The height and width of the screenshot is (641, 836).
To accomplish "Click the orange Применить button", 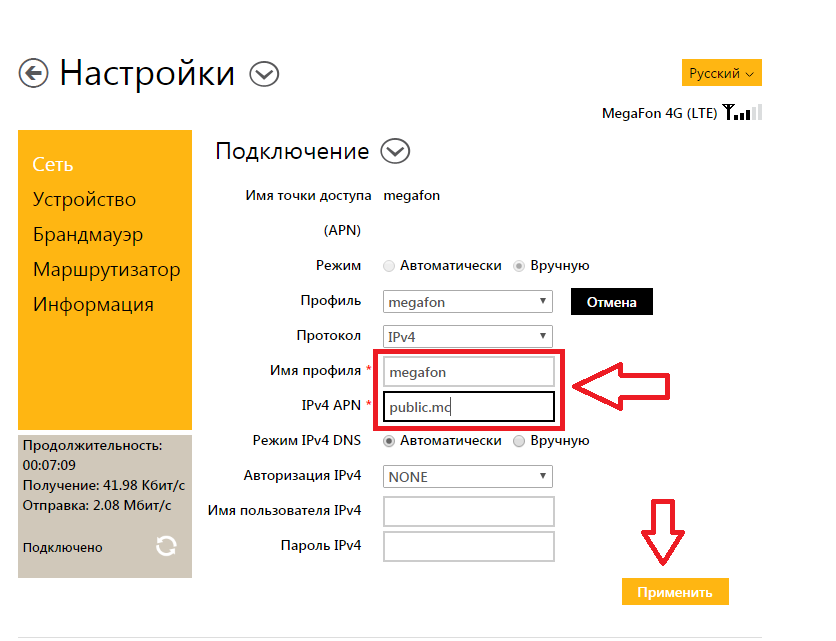I will coord(675,592).
